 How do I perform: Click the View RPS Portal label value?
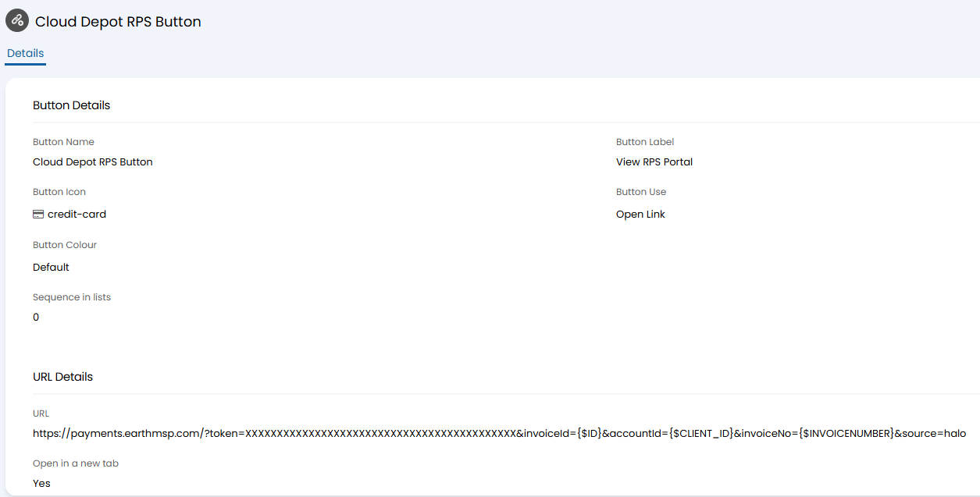pos(654,162)
